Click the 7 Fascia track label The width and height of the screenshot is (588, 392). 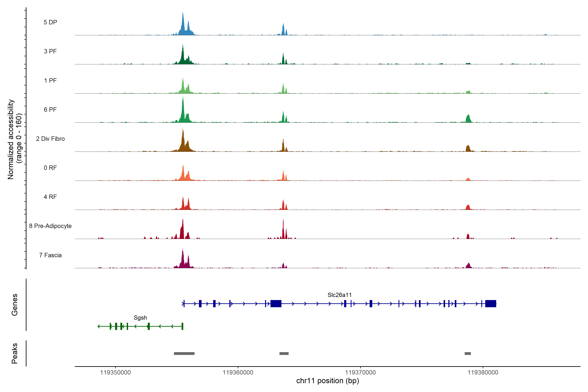[x=50, y=255]
